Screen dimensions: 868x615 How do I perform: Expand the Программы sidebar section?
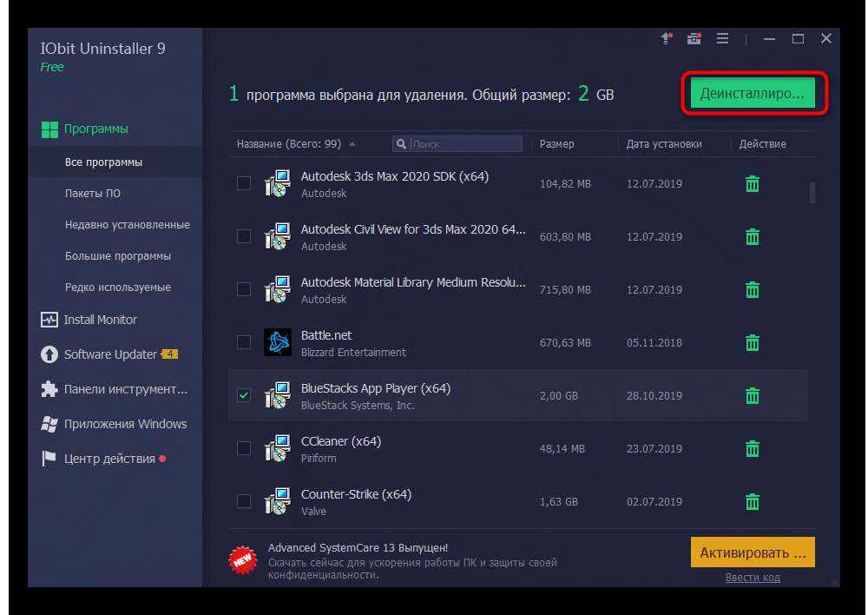(x=95, y=129)
